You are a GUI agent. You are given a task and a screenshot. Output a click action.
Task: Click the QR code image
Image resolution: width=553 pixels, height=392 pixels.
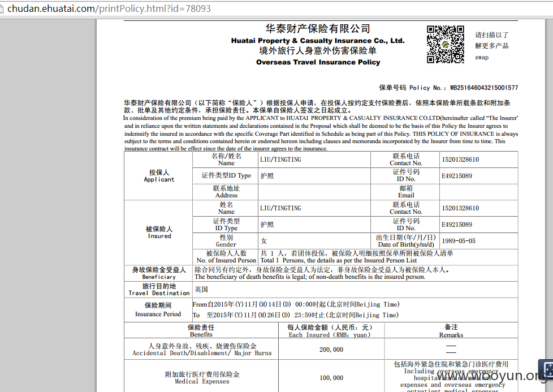[x=446, y=45]
